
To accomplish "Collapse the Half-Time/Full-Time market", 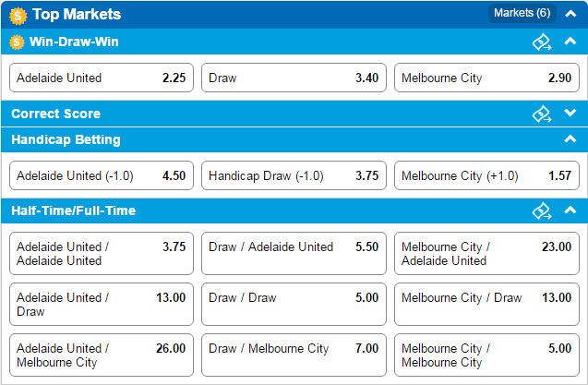I will click(x=570, y=210).
